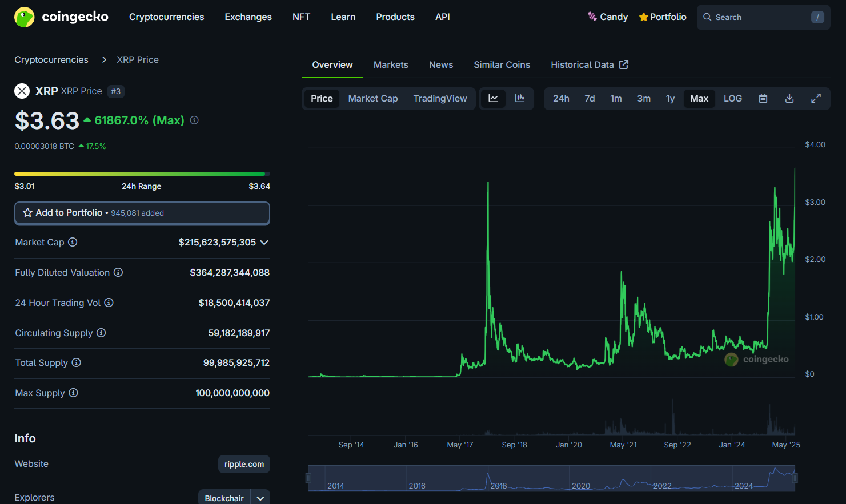This screenshot has height=504, width=846.
Task: Open the Historical Data tab
Action: [x=590, y=64]
